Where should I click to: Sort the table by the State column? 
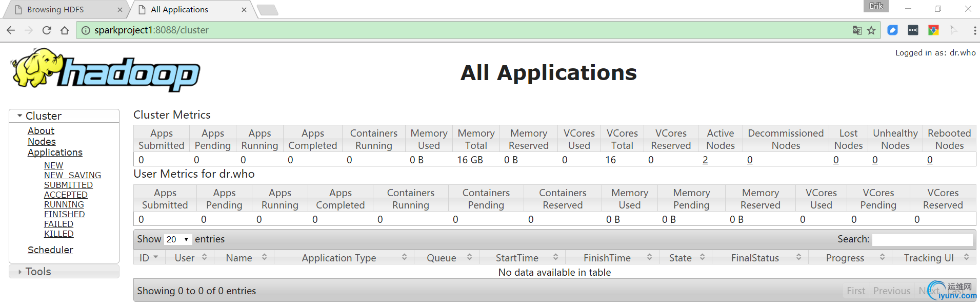pyautogui.click(x=687, y=258)
